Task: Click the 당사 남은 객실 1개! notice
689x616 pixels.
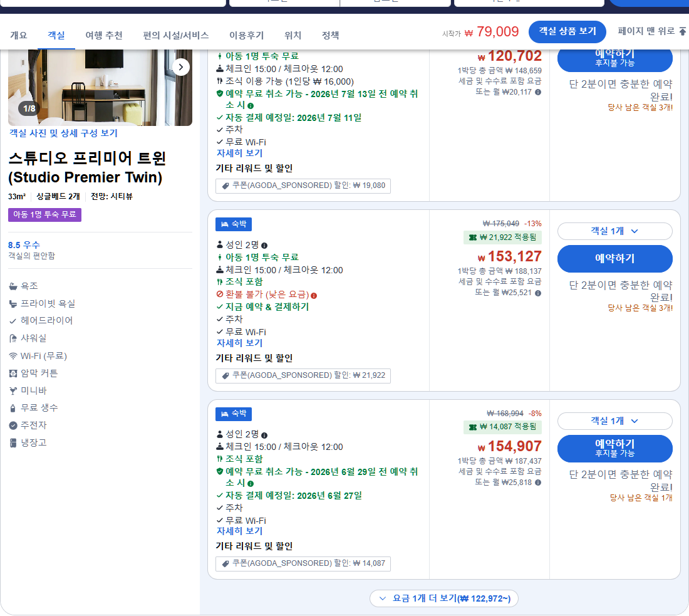Action: [641, 498]
